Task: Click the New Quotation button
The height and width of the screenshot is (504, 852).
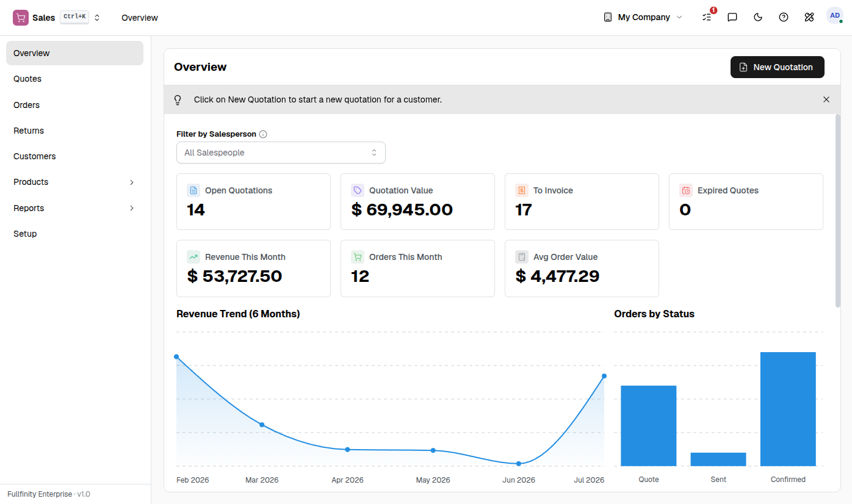Action: [777, 67]
